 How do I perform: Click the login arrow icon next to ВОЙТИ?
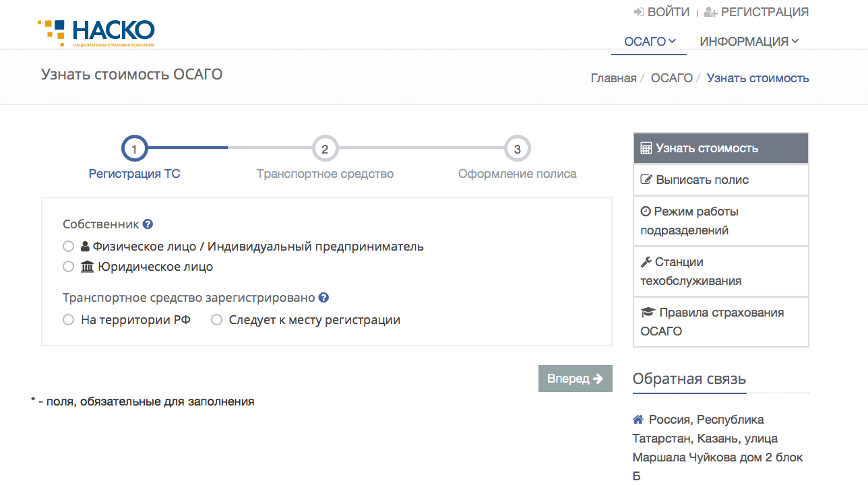tap(639, 12)
